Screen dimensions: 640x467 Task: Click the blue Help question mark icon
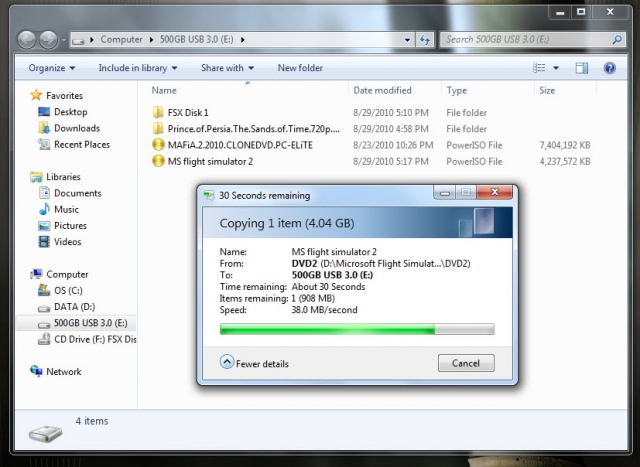coord(609,68)
